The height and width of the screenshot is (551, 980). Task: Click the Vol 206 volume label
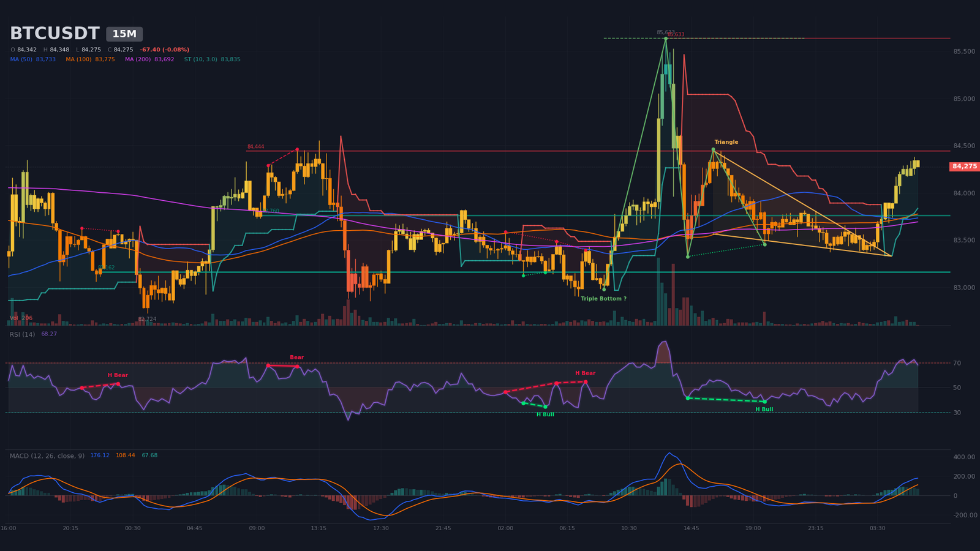pyautogui.click(x=21, y=318)
